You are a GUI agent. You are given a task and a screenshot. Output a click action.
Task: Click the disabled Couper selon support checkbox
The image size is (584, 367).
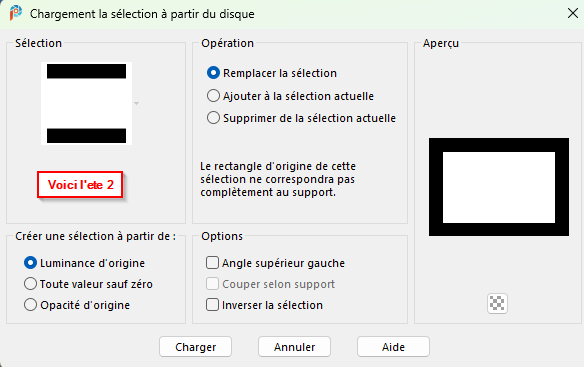212,284
